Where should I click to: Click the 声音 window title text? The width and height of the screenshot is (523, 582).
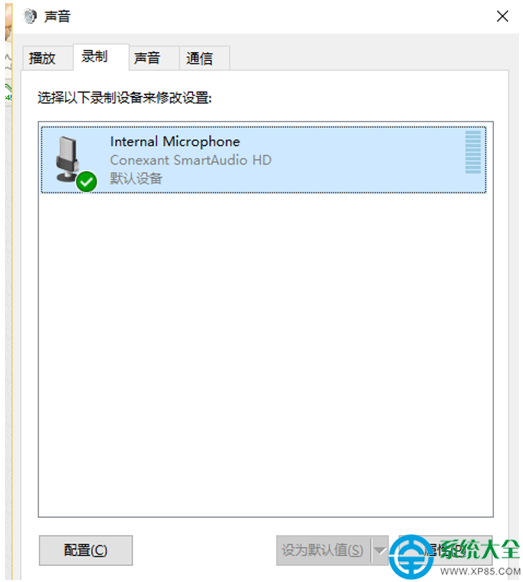tap(57, 16)
